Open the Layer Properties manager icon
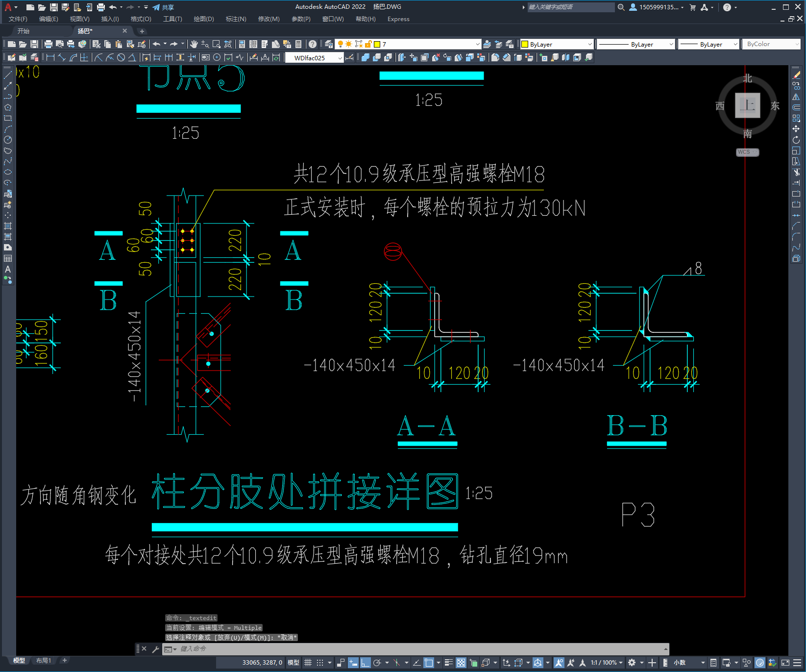Image resolution: width=806 pixels, height=672 pixels. 329,44
